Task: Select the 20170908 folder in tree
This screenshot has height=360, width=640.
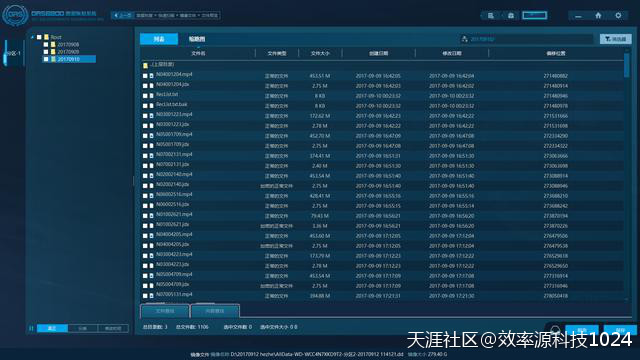Action: pos(68,44)
